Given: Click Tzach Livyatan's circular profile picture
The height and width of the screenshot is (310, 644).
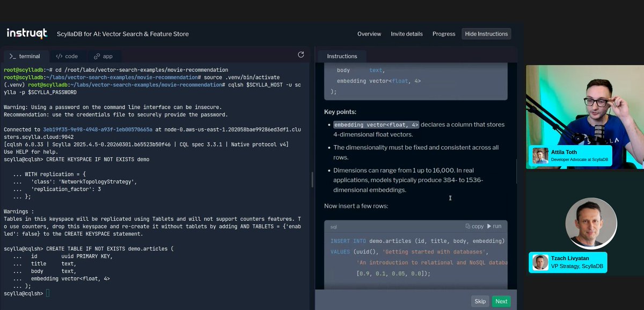Looking at the screenshot, I should click(x=591, y=224).
